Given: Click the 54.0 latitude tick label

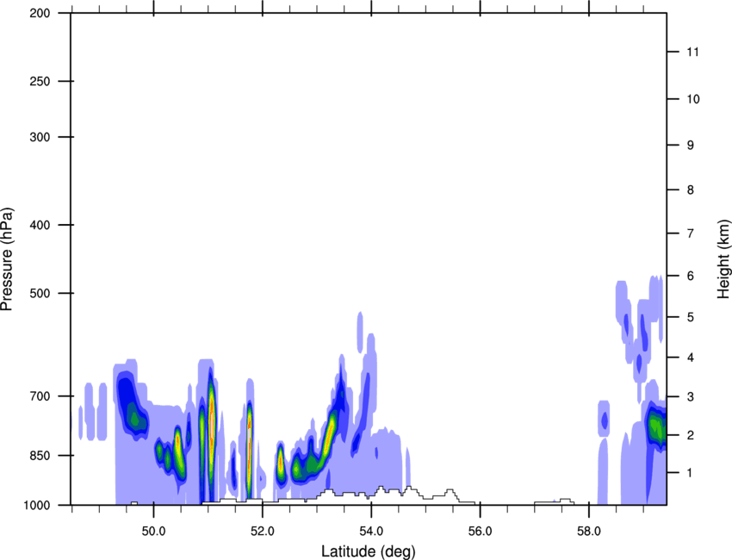Looking at the screenshot, I should tap(372, 532).
